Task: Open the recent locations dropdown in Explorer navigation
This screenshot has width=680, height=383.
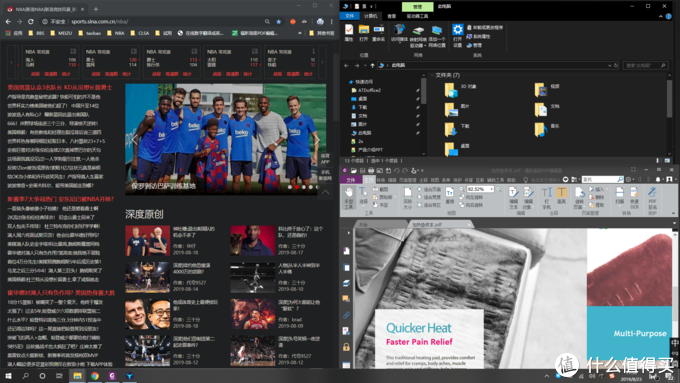Action: [x=365, y=65]
